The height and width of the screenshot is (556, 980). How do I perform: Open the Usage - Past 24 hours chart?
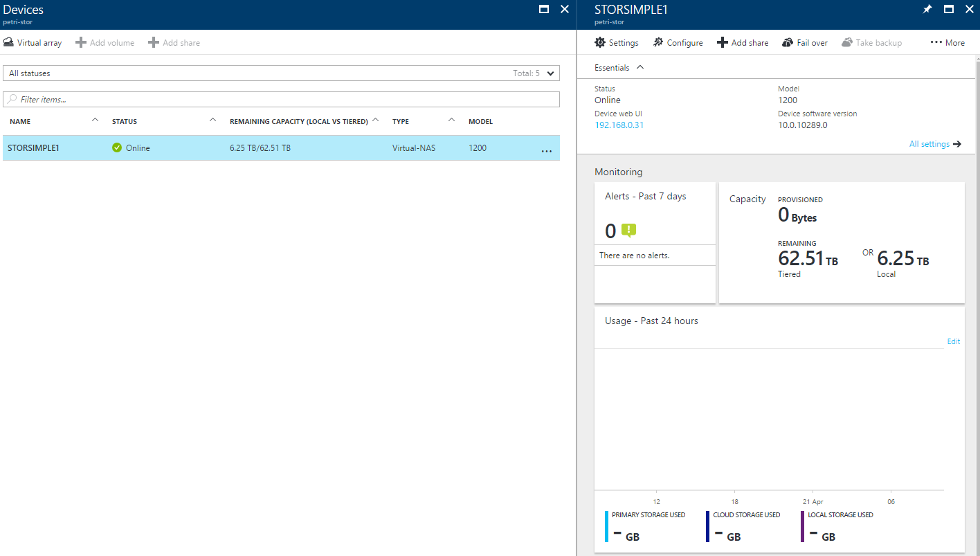[x=779, y=430]
